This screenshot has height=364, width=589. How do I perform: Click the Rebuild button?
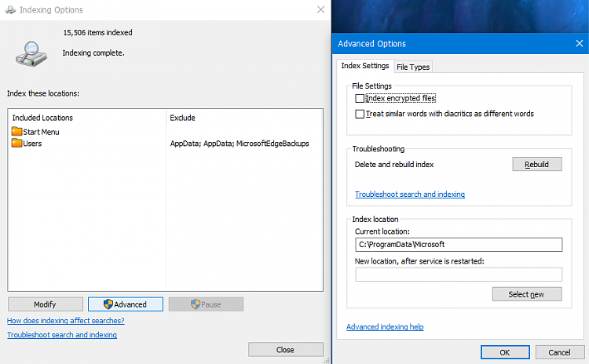(x=537, y=164)
